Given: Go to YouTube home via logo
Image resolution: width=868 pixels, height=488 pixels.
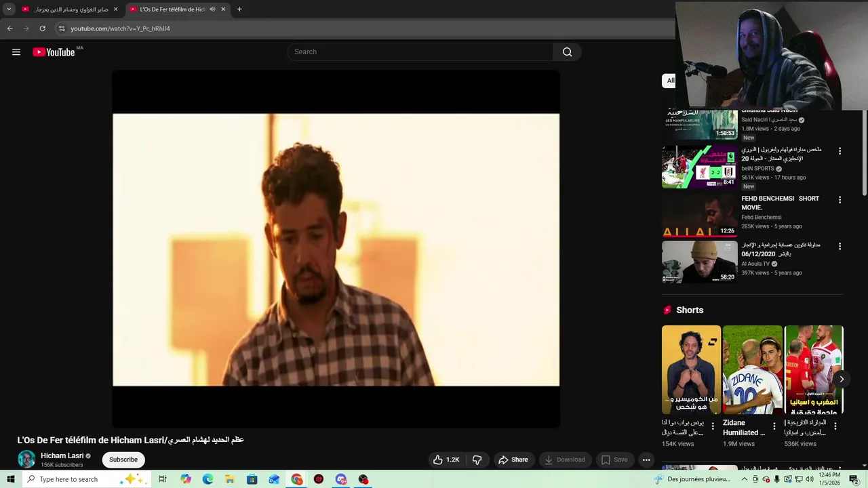Looking at the screenshot, I should click(54, 52).
